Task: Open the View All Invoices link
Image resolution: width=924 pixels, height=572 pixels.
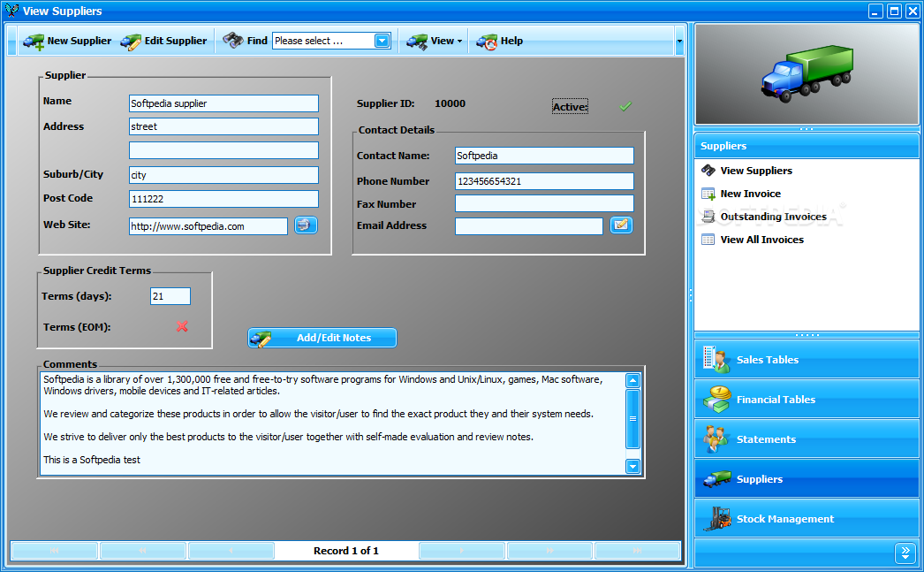Action: pyautogui.click(x=762, y=240)
